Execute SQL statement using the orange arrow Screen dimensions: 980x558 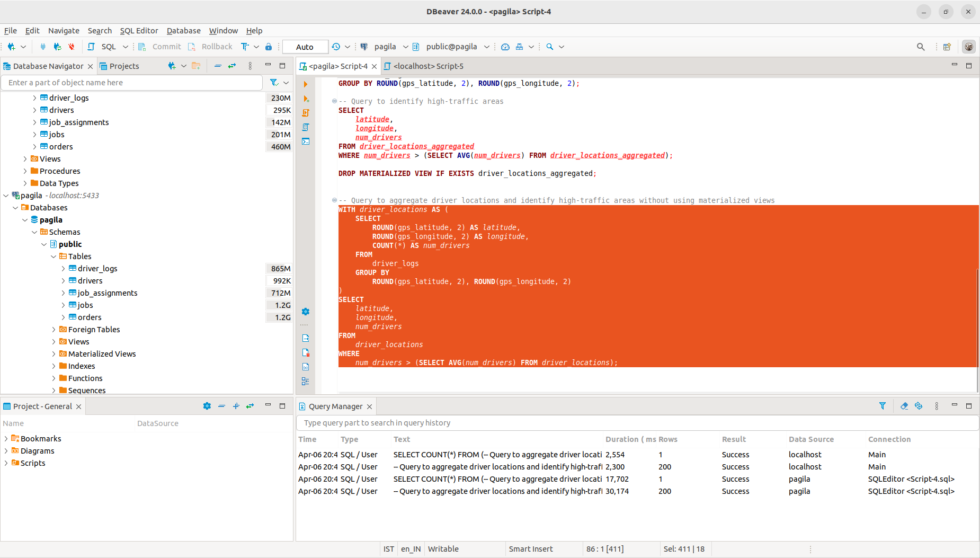(306, 84)
